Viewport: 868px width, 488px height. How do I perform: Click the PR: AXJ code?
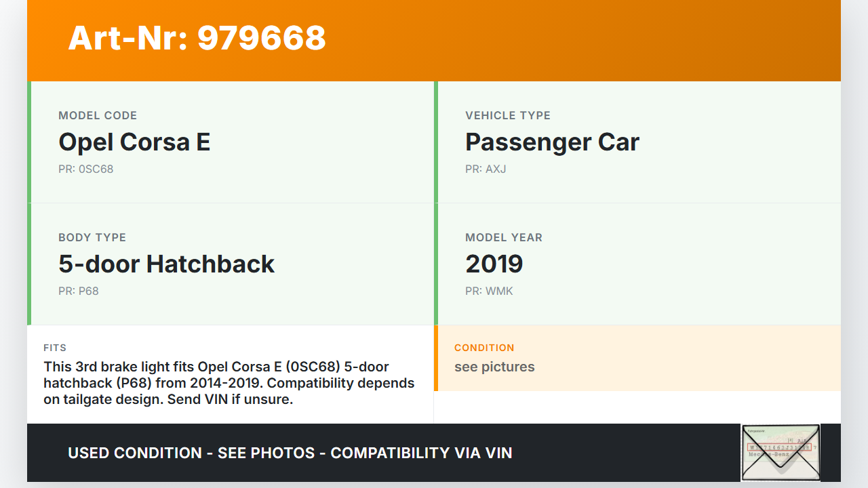(486, 169)
